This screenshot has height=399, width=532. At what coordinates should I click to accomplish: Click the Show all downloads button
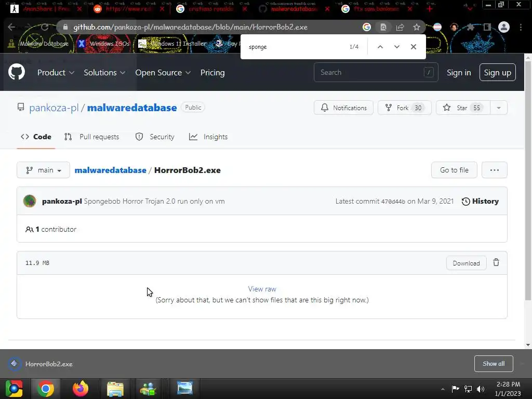coord(494,364)
